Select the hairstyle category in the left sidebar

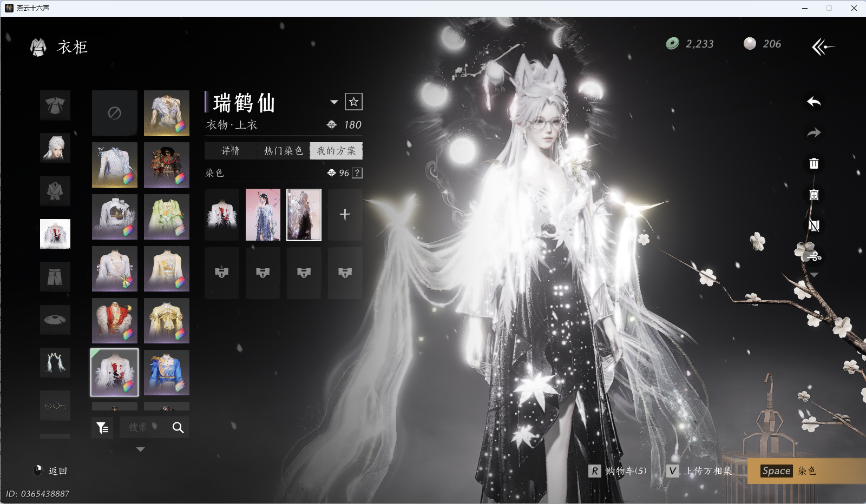coord(55,148)
